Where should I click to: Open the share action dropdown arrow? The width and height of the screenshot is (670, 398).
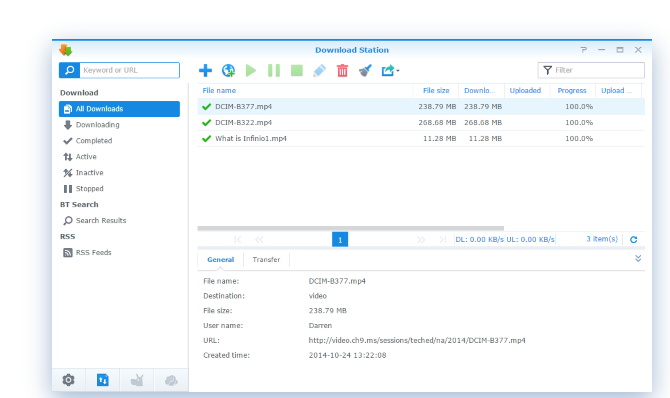click(398, 71)
